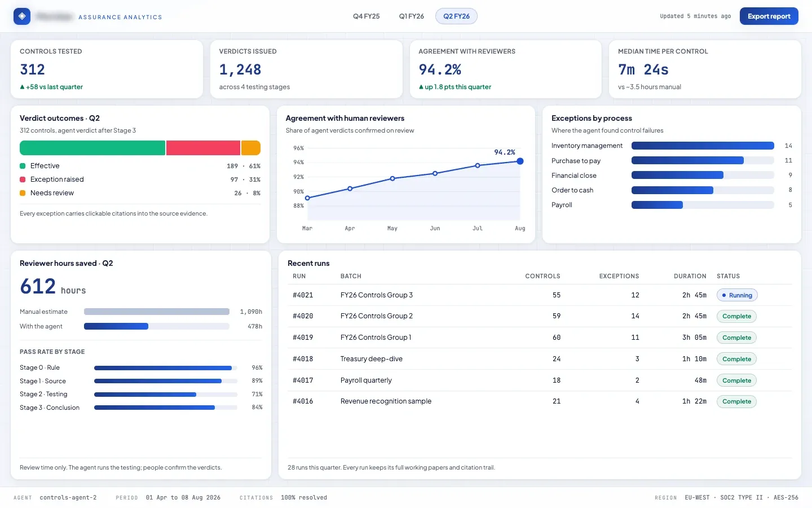812x508 pixels.
Task: Open the Revenue recognition sample batch
Action: click(x=386, y=401)
